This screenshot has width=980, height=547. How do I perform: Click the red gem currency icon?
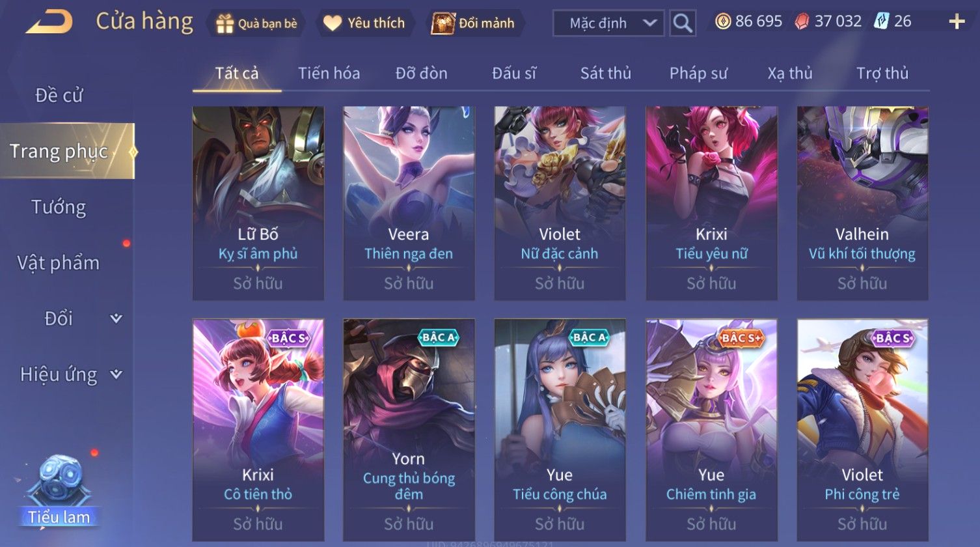tap(802, 22)
